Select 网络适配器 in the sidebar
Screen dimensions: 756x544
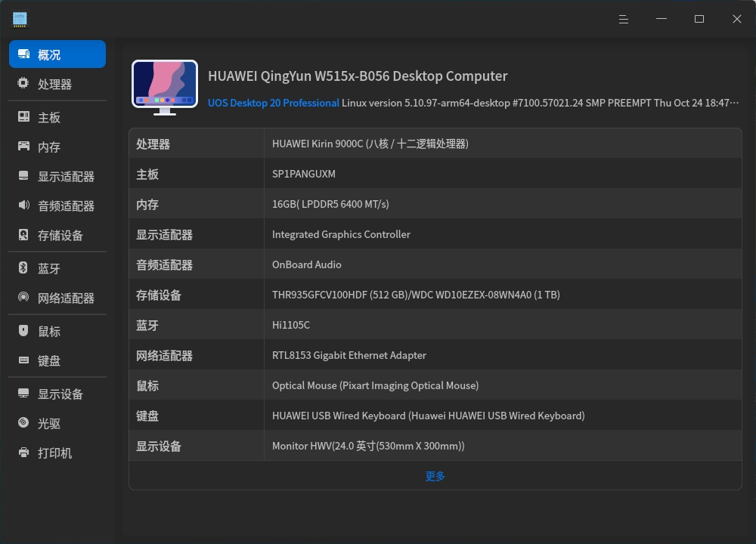[57, 298]
